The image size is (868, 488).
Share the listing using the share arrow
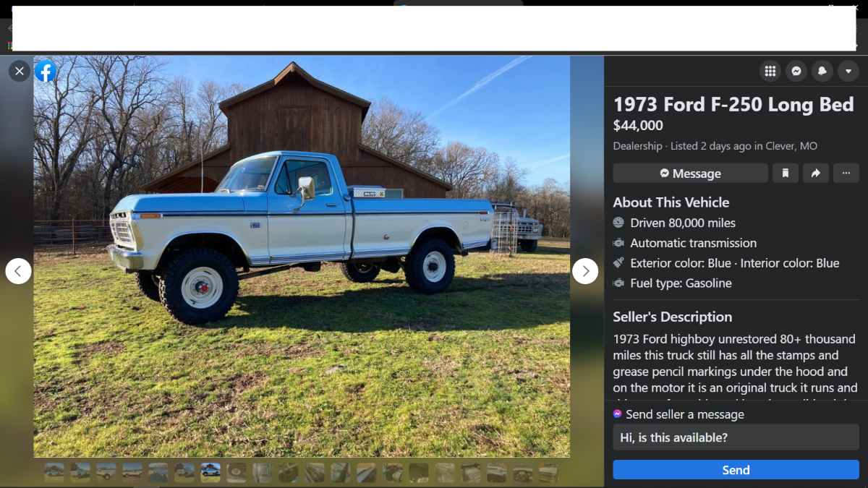(x=816, y=173)
